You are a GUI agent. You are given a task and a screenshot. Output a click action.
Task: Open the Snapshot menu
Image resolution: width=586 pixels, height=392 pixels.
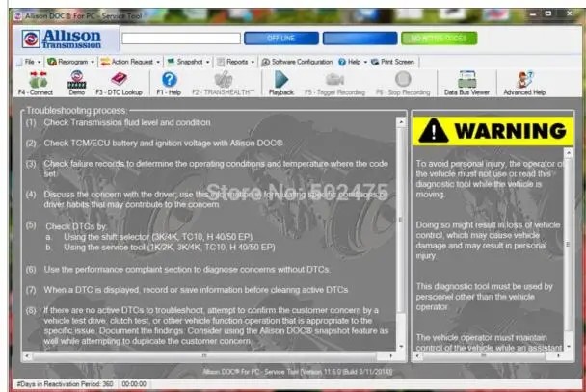coord(188,62)
